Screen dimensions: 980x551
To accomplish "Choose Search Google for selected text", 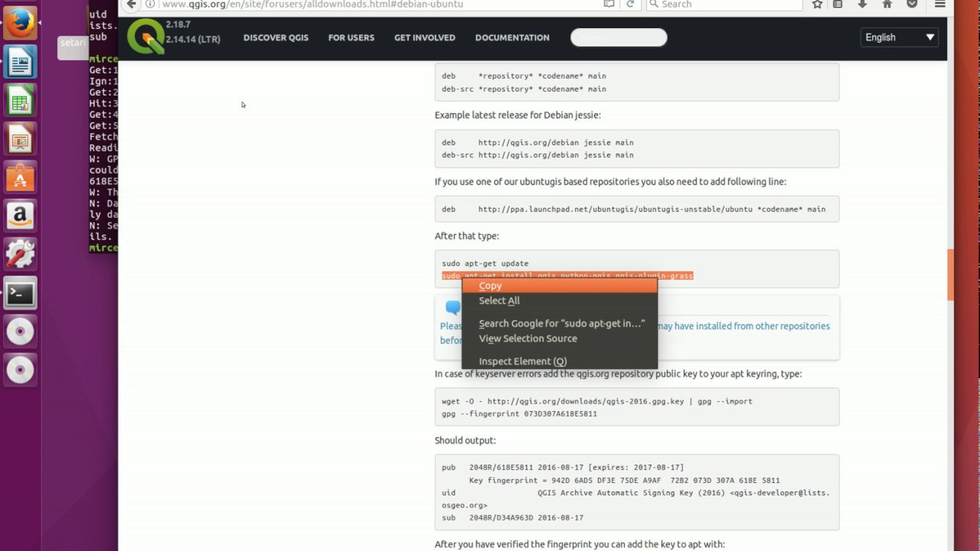I will click(560, 324).
